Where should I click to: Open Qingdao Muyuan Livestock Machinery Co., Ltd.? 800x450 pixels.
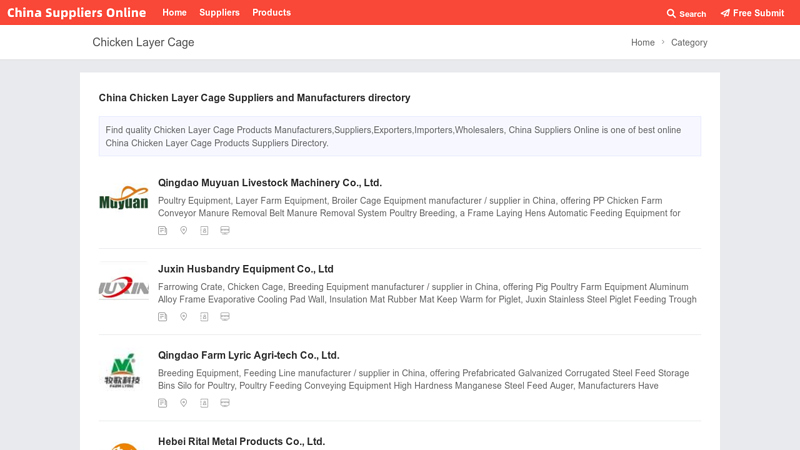[x=270, y=183]
